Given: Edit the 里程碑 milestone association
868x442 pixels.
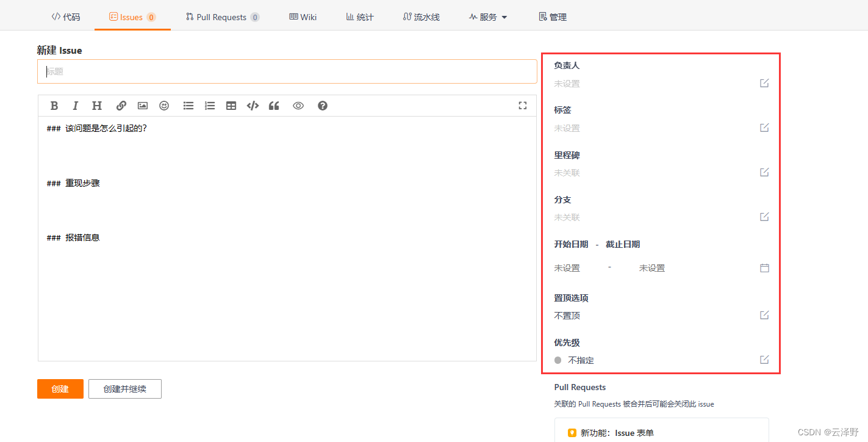Looking at the screenshot, I should [764, 172].
